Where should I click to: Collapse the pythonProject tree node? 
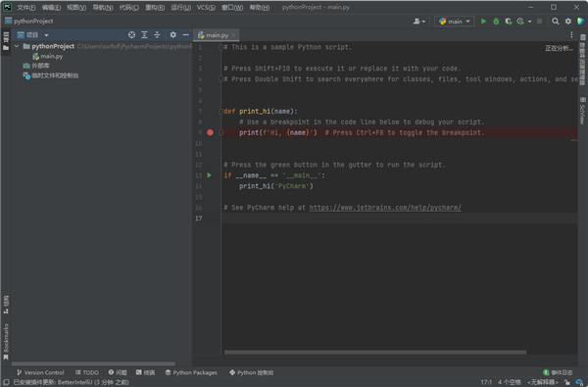pyautogui.click(x=17, y=46)
